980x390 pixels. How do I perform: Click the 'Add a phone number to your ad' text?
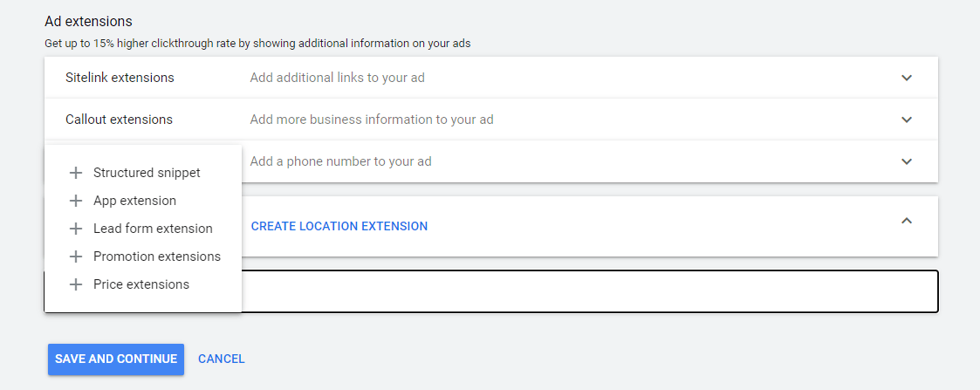click(340, 161)
